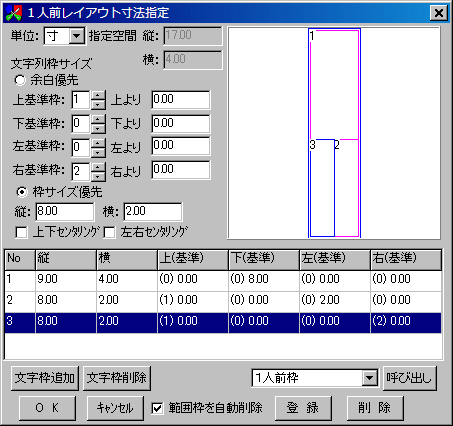
Task: Select the 枠サイズ優先 radio button
Action: tap(22, 192)
